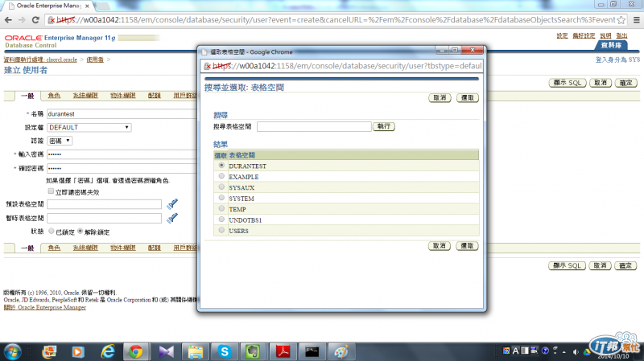The width and height of the screenshot is (644, 361).
Task: Open the 密碼 authentication dropdown
Action: click(x=60, y=141)
